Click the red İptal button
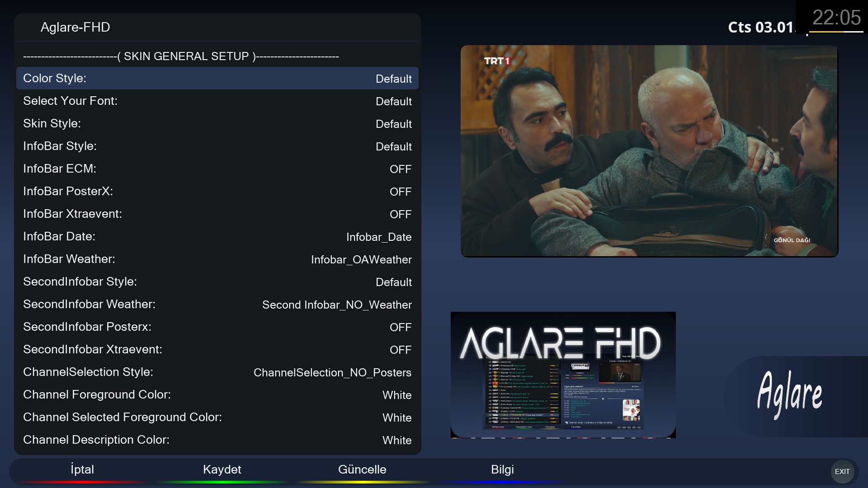Screen dimensions: 868x488 (82, 470)
